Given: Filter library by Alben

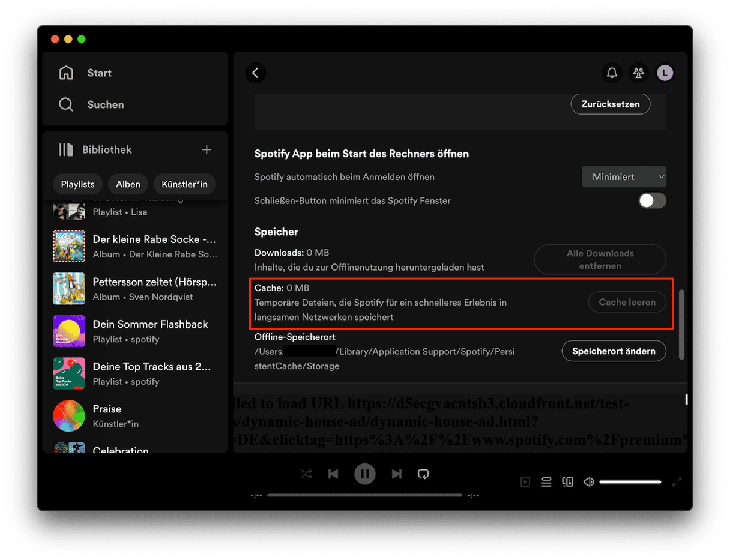Looking at the screenshot, I should pos(128,184).
